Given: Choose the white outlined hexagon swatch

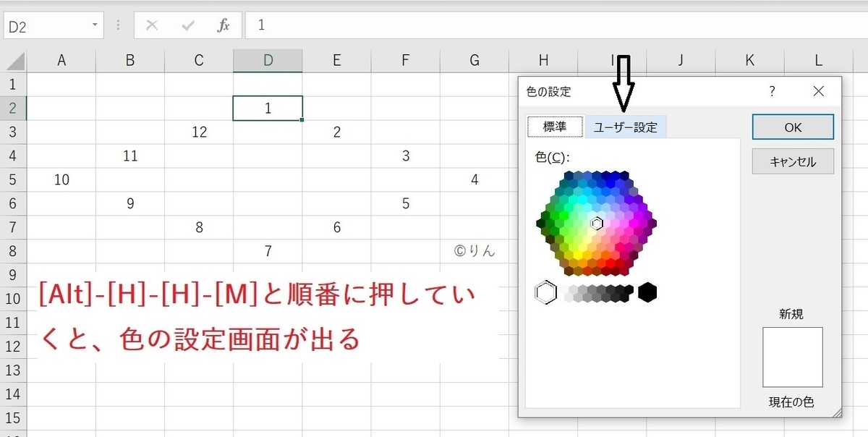Looking at the screenshot, I should coord(548,292).
